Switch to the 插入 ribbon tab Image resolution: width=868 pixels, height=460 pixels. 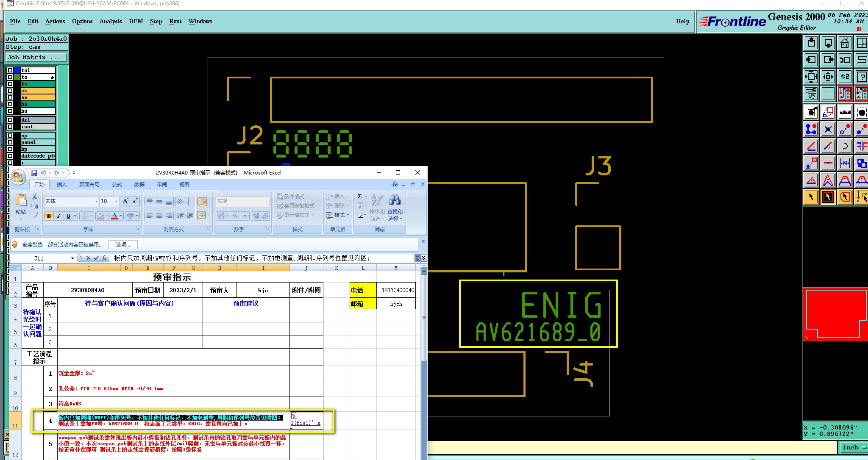click(62, 185)
